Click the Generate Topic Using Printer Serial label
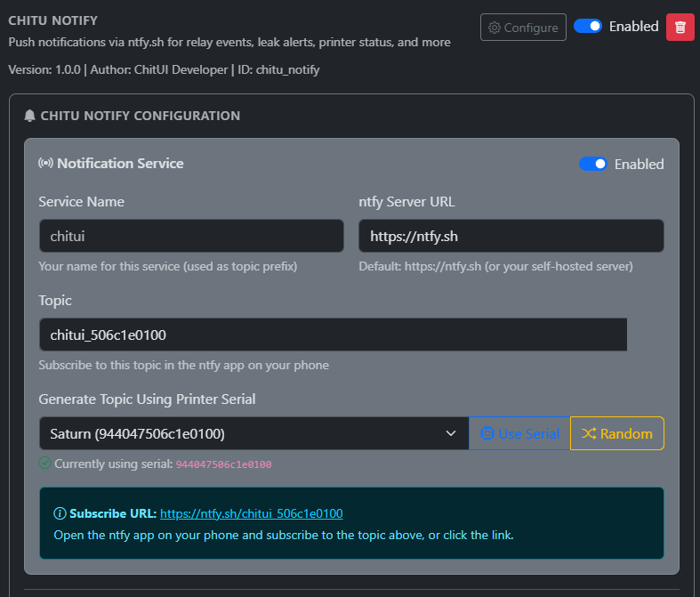This screenshot has height=597, width=700. pyautogui.click(x=147, y=399)
